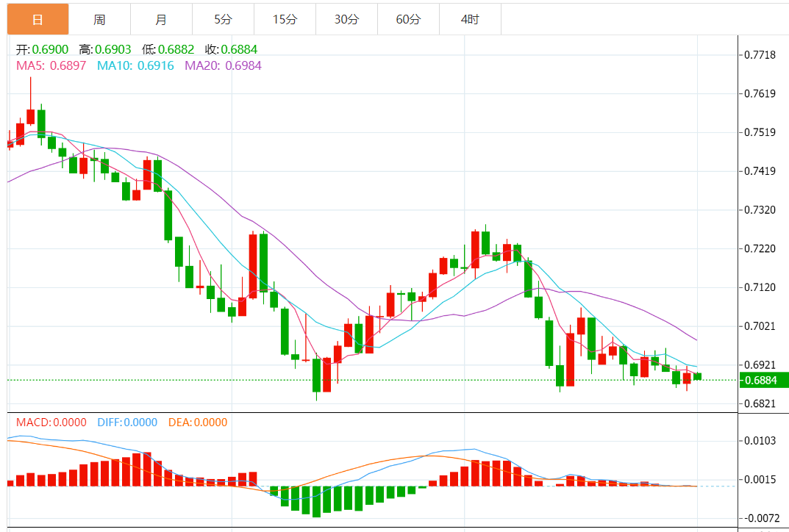Click the 0.7021 price axis label
The image size is (789, 532).
760,326
